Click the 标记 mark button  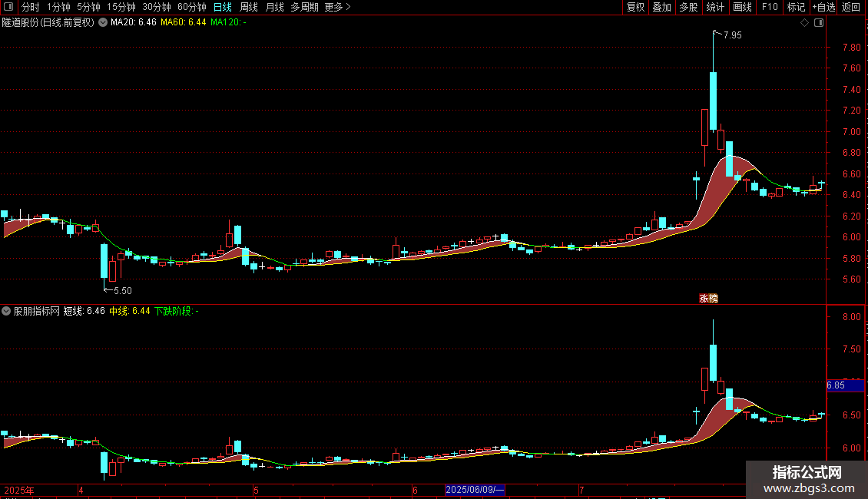[x=796, y=7]
